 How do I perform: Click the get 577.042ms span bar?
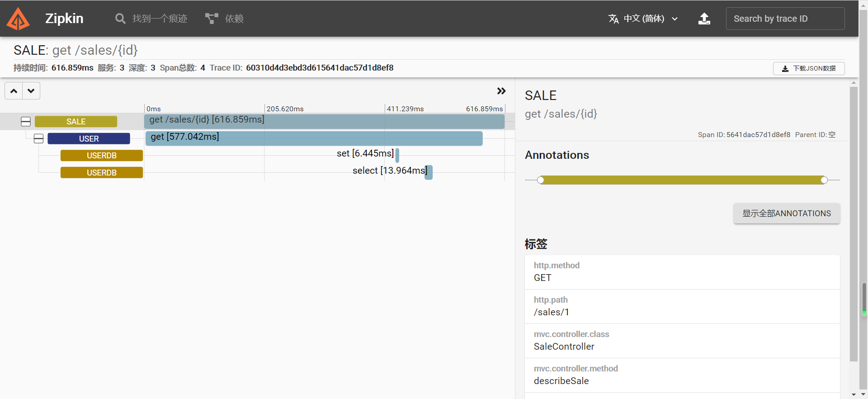pos(314,138)
